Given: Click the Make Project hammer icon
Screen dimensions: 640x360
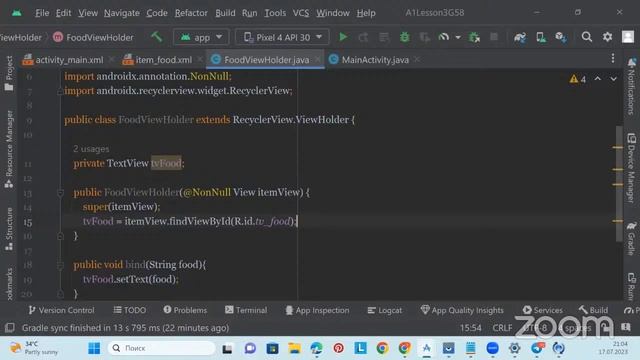Looking at the screenshot, I should point(156,37).
